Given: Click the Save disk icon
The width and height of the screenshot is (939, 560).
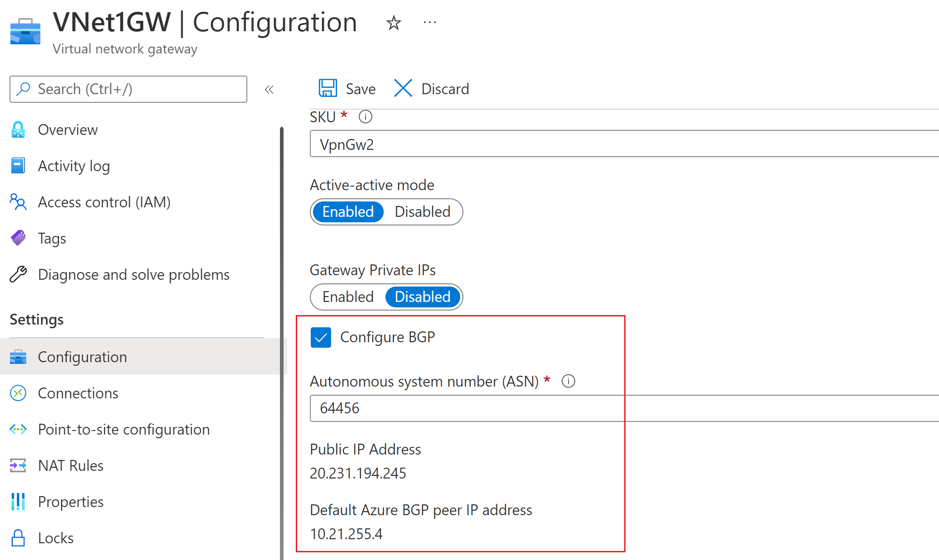Looking at the screenshot, I should pyautogui.click(x=327, y=88).
